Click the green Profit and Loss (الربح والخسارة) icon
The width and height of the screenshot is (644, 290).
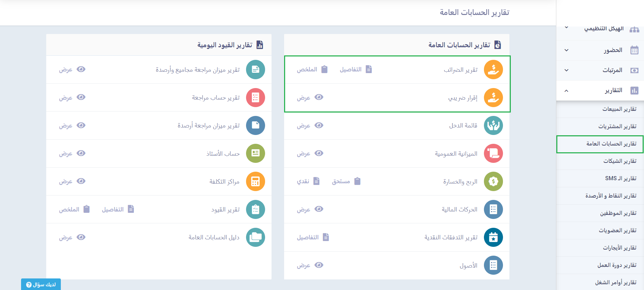tap(493, 181)
